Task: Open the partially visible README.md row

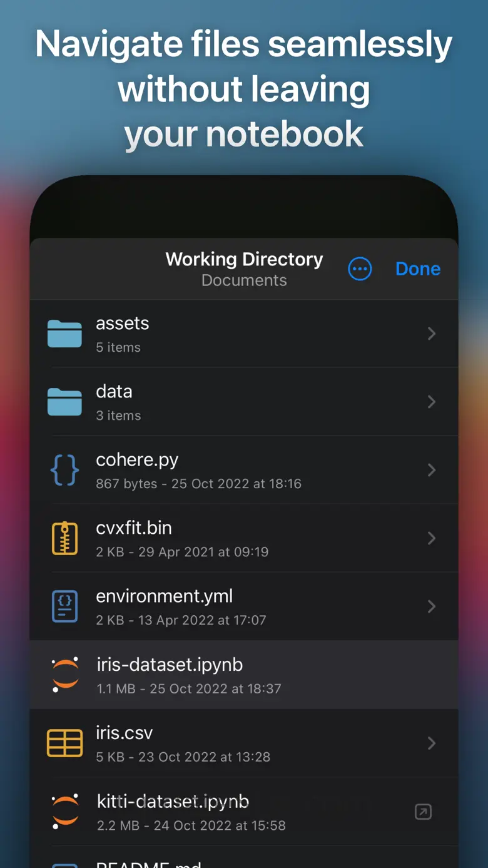Action: pos(244,857)
